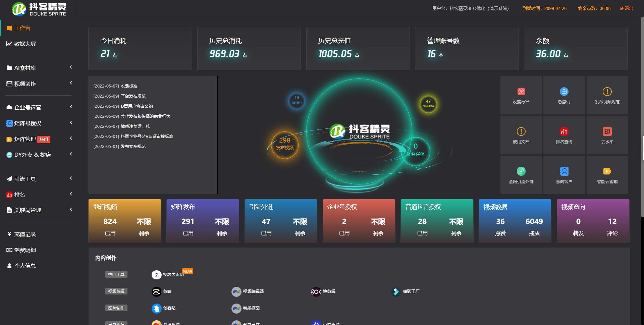Open 充值记录 in the sidebar
The width and height of the screenshot is (644, 325).
click(x=25, y=234)
